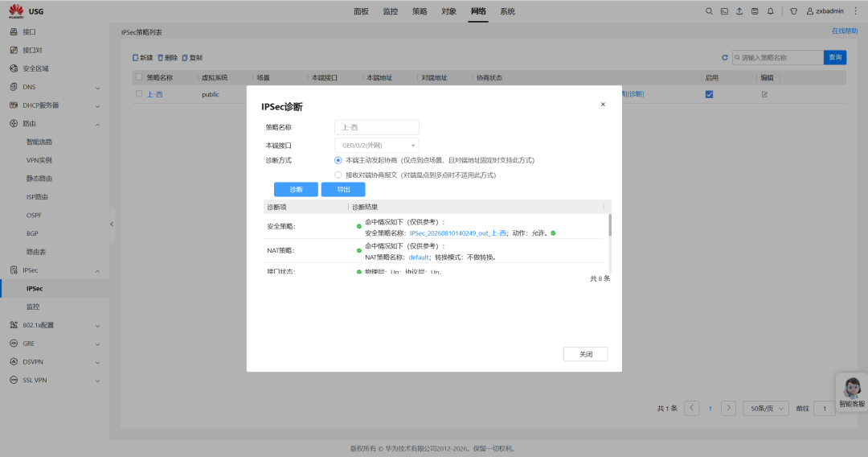Switch to the 策略 top tab
This screenshot has width=868, height=457.
[x=420, y=11]
